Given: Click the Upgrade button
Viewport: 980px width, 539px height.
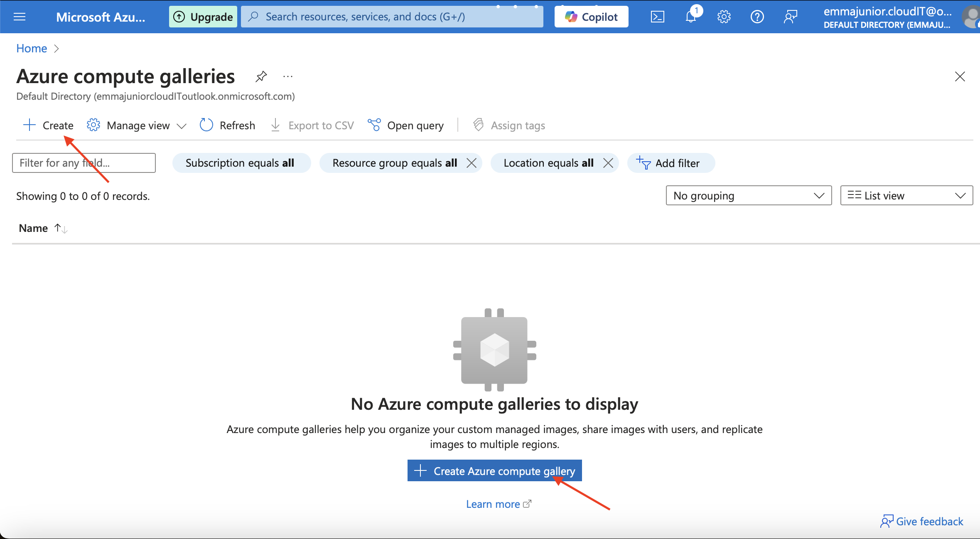Looking at the screenshot, I should tap(203, 17).
